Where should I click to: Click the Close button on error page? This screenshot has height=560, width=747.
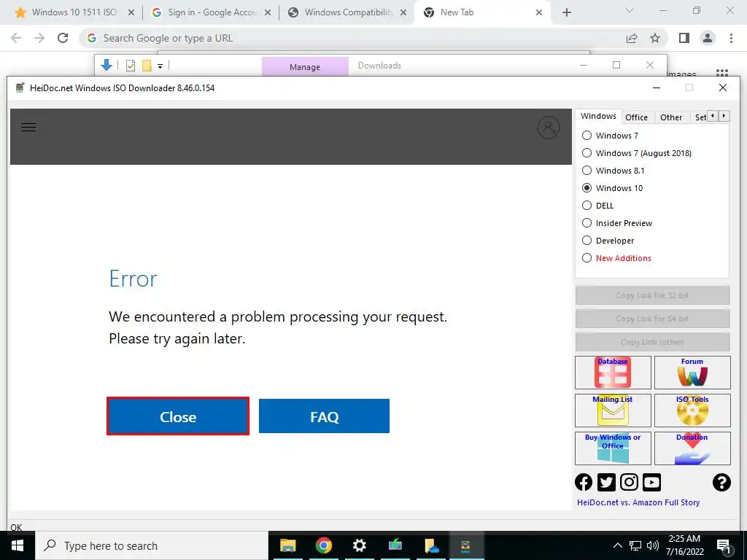click(178, 416)
